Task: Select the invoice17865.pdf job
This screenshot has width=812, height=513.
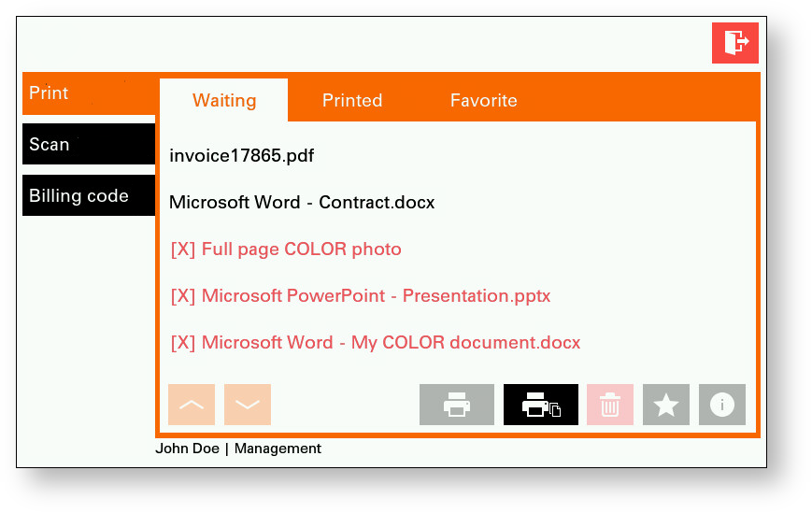Action: (242, 155)
